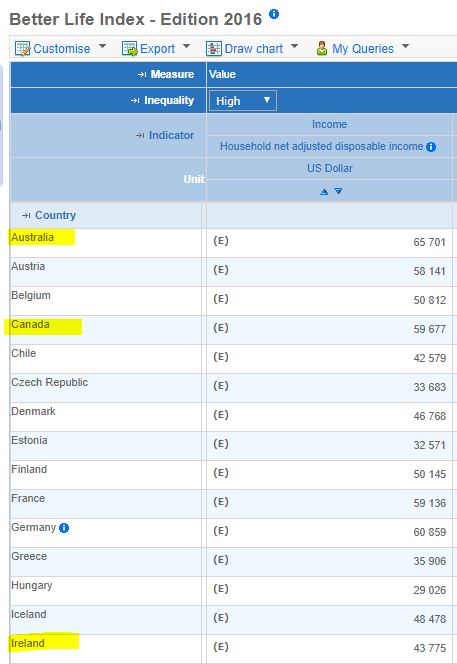Click the (E) flag in Australia row
Viewport: 457px width, 664px height.
(221, 241)
